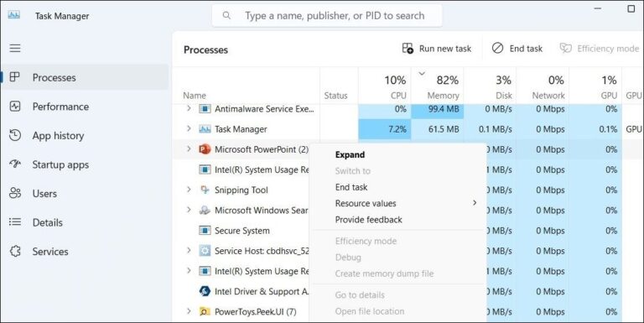Open the Users page icon

pyautogui.click(x=15, y=193)
